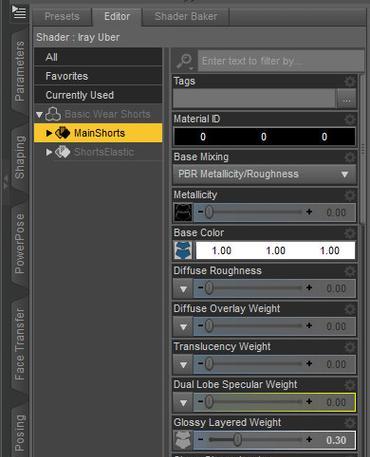Image resolution: width=370 pixels, height=457 pixels.
Task: Open the Diffuse Roughness map dropdown arrow
Action: (183, 289)
